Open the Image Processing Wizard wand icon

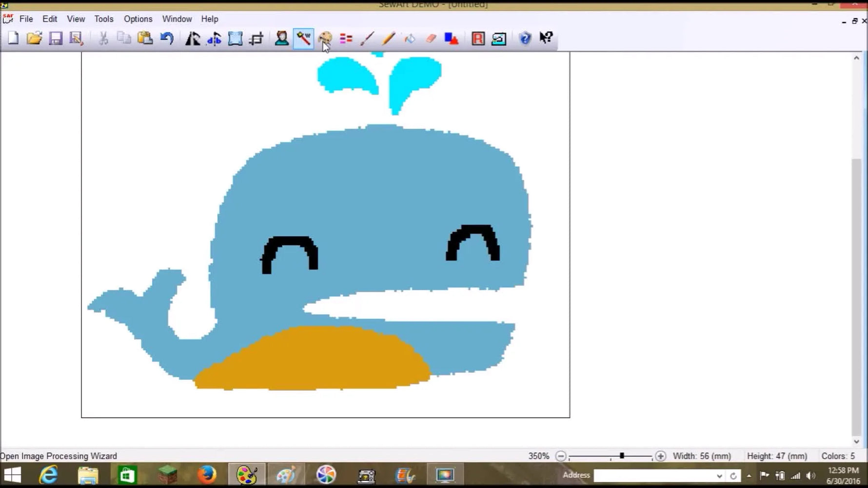coord(303,38)
